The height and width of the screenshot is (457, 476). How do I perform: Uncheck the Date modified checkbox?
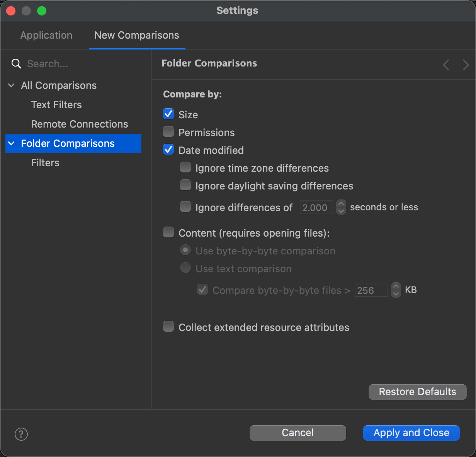click(168, 150)
